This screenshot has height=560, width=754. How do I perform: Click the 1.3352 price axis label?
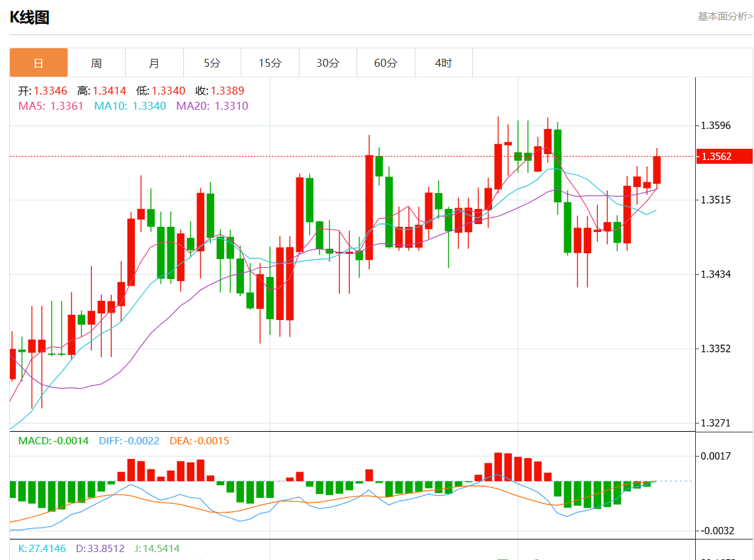(x=716, y=348)
